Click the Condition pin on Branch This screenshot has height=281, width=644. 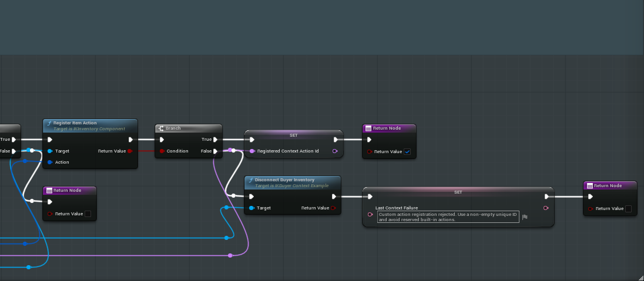pos(162,151)
